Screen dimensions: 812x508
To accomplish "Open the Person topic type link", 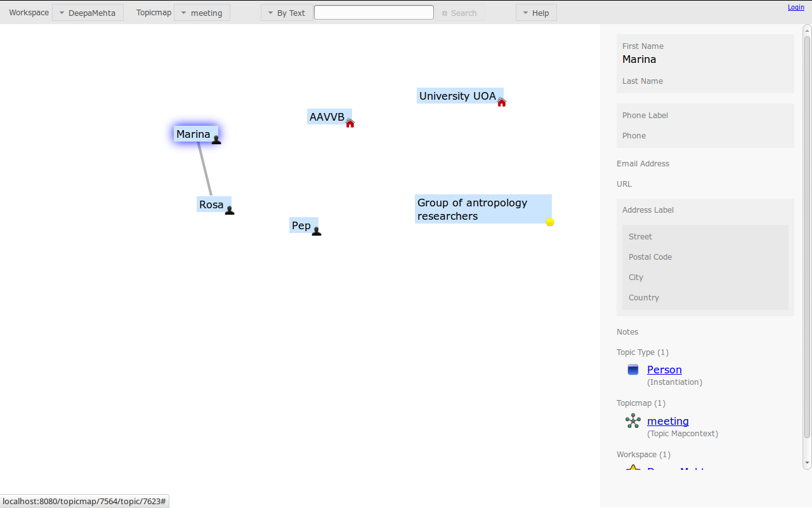I will click(664, 370).
